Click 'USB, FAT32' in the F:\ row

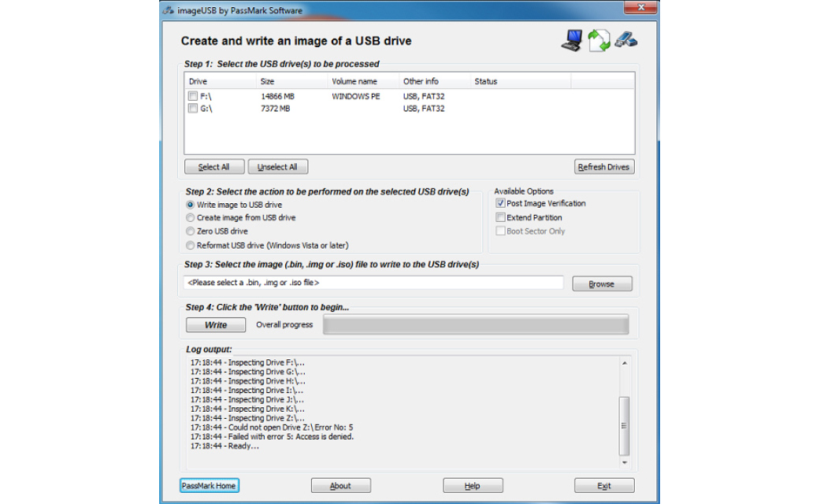[x=424, y=96]
